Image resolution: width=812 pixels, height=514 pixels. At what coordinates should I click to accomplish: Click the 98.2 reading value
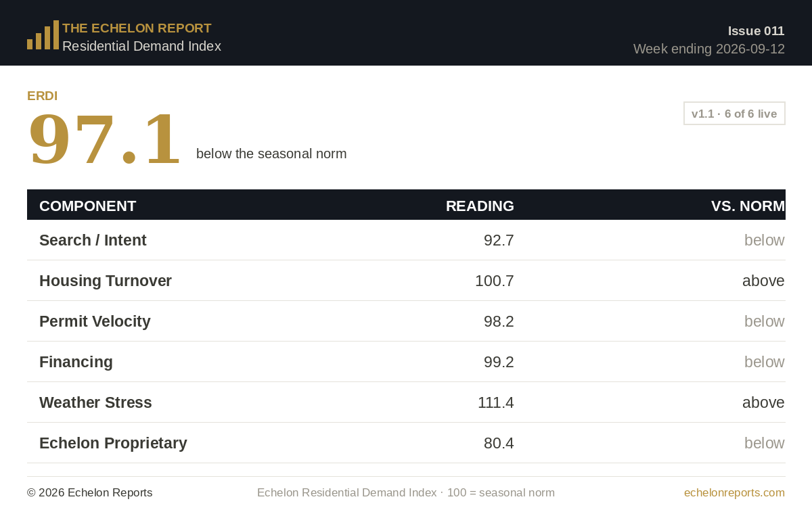(499, 321)
